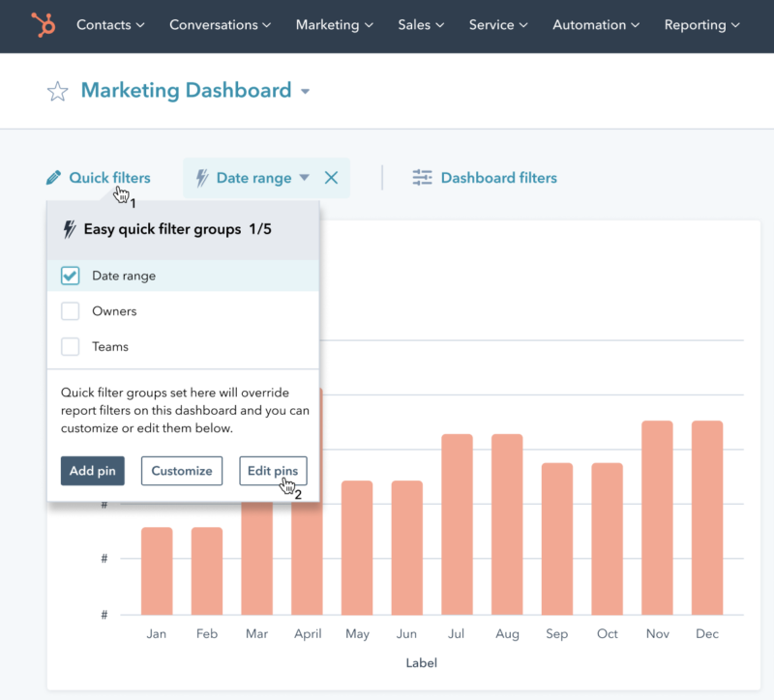Click the Edit pins button
Viewport: 774px width, 700px height.
pos(273,471)
